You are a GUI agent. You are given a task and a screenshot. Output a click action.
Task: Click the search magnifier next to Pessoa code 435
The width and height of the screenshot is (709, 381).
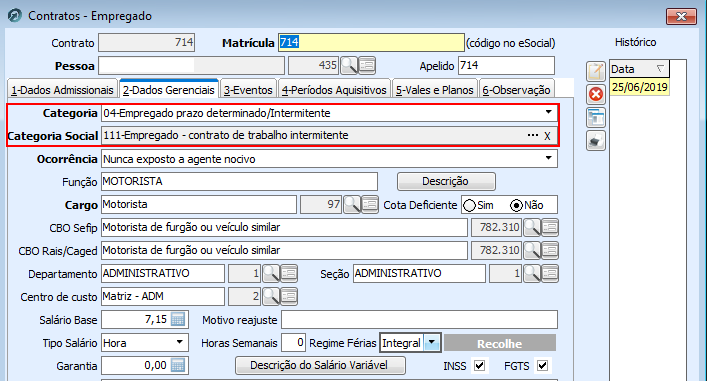click(x=349, y=66)
